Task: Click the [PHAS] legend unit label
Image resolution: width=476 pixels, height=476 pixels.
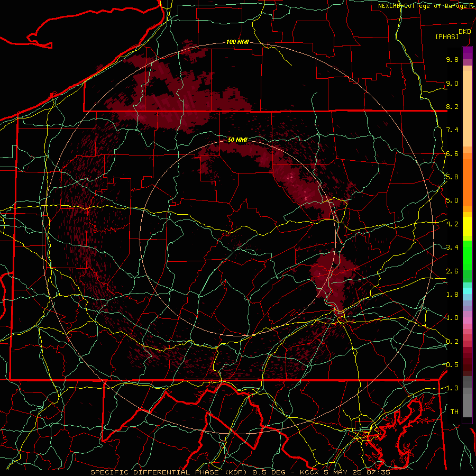Action: [x=447, y=36]
